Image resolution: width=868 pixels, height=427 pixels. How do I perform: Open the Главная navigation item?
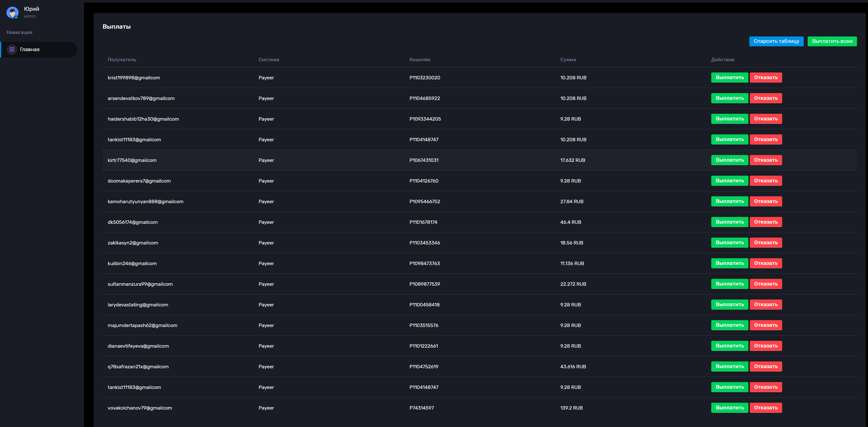pyautogui.click(x=30, y=50)
